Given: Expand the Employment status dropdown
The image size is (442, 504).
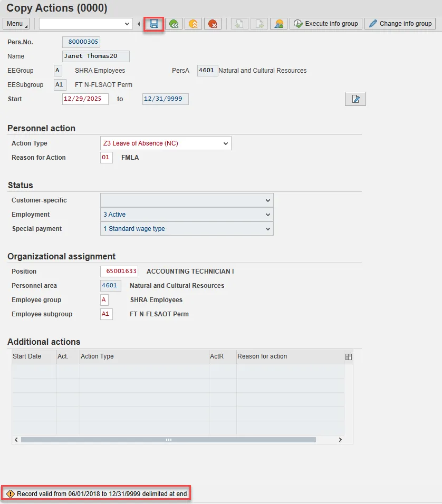Looking at the screenshot, I should click(x=268, y=215).
